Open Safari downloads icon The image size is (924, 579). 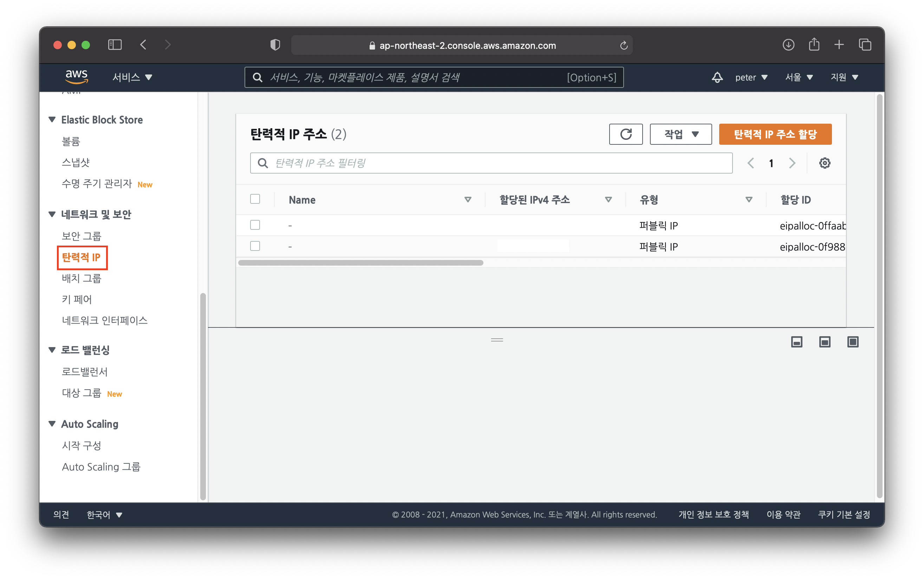point(788,45)
